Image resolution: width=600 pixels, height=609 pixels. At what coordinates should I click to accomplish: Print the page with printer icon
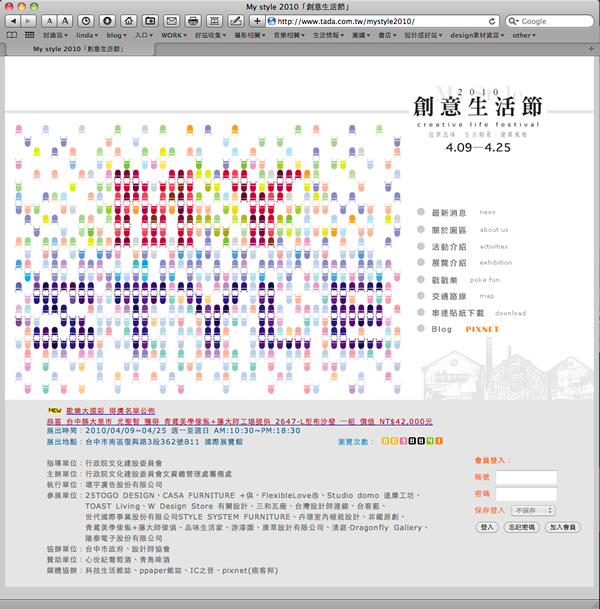point(193,21)
